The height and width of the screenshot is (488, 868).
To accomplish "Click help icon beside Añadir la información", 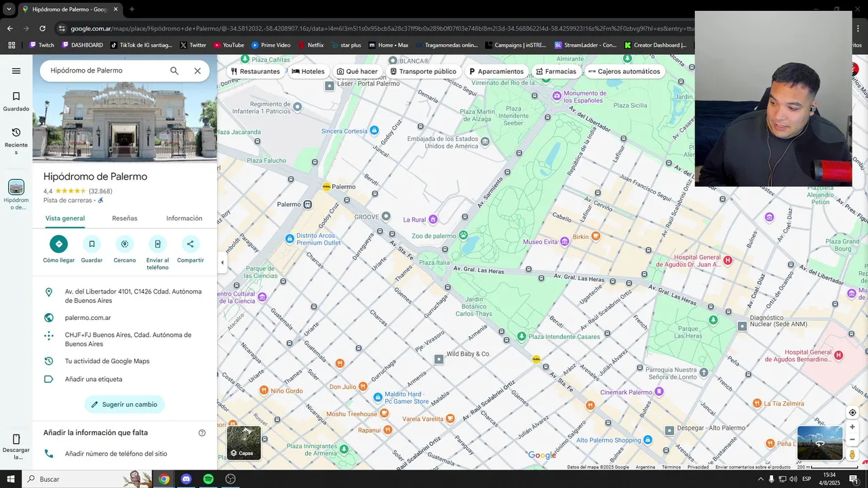I will pos(202,433).
